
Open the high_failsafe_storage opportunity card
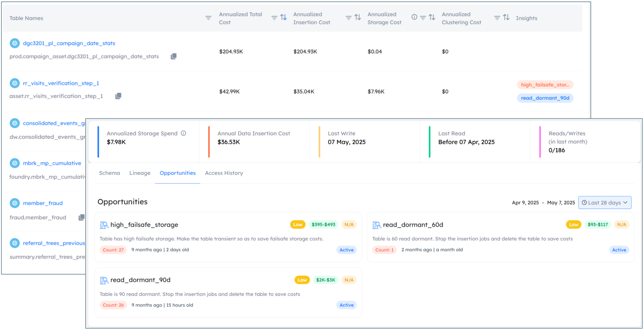[144, 225]
